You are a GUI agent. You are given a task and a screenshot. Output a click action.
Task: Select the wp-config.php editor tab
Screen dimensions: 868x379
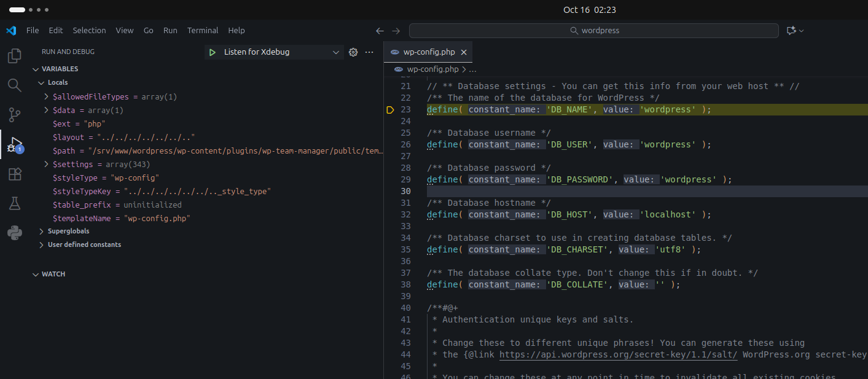tap(428, 53)
